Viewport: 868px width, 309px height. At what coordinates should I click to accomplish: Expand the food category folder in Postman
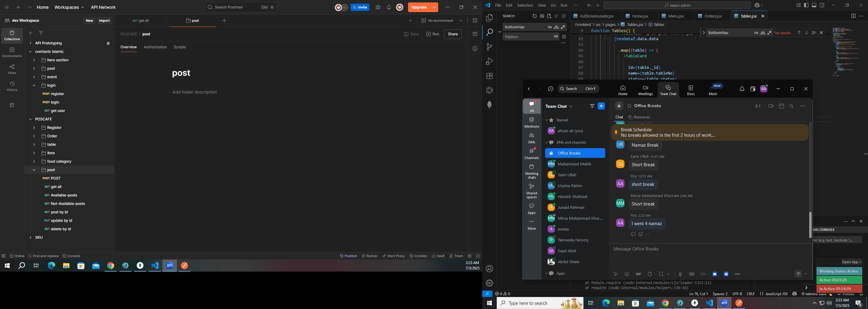[34, 161]
